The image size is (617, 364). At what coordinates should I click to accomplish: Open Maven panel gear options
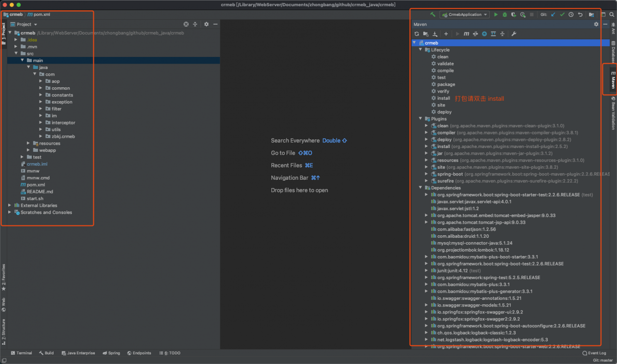(x=596, y=24)
